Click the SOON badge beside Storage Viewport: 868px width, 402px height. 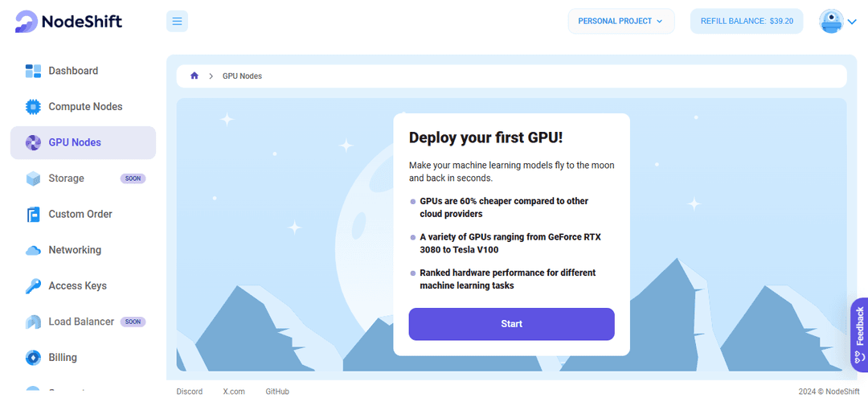click(x=133, y=178)
